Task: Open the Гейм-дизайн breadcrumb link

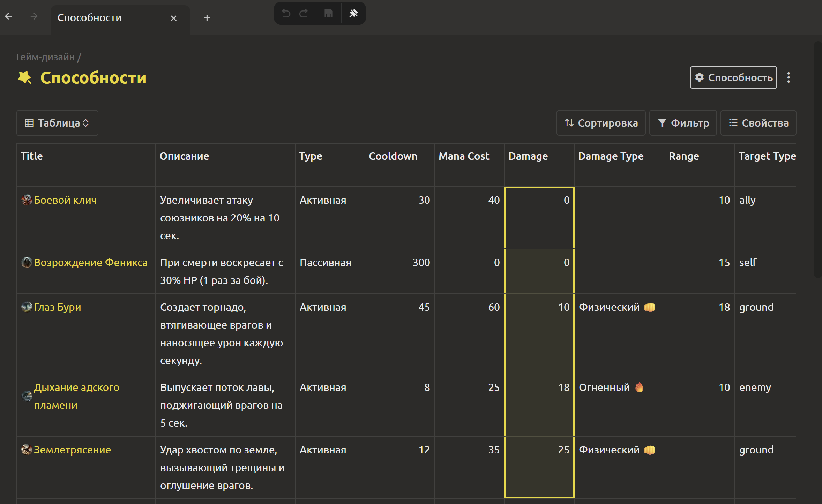Action: 45,57
